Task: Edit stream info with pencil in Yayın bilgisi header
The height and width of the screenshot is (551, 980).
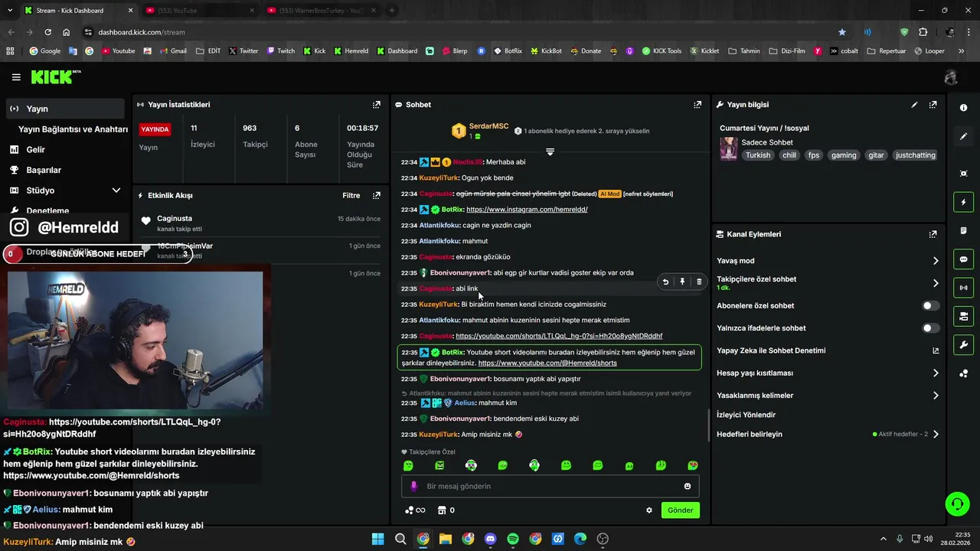Action: (x=914, y=105)
